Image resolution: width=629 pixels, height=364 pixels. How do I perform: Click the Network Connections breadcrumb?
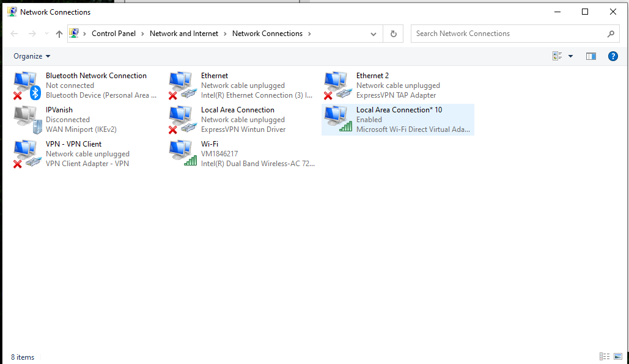tap(267, 34)
